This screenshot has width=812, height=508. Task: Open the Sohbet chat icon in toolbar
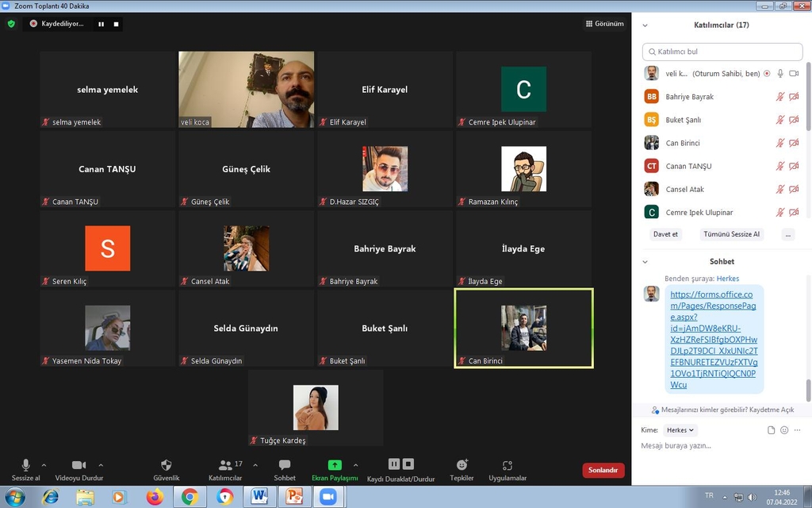click(285, 465)
